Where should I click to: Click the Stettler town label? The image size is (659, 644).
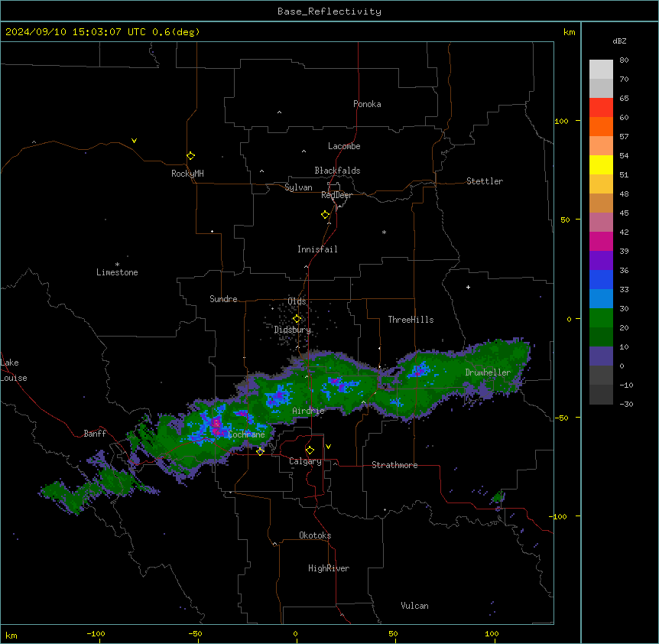(x=485, y=181)
